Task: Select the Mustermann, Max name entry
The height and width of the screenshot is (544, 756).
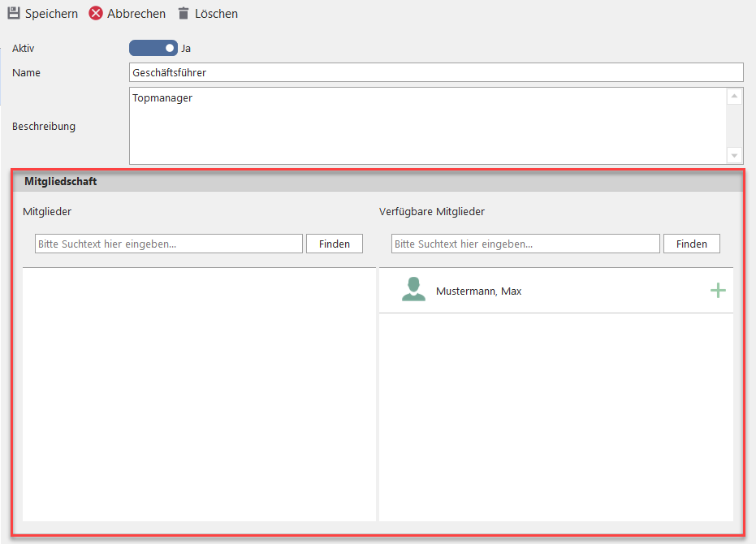Action: 478,291
